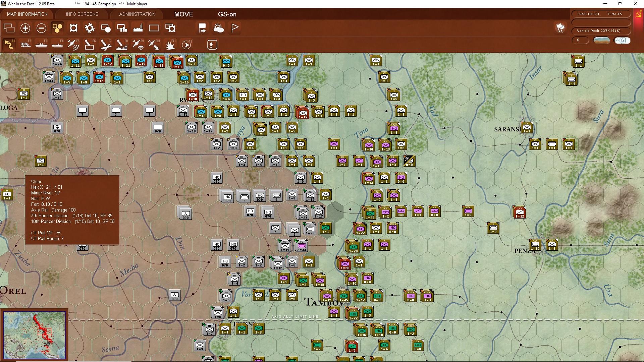The width and height of the screenshot is (644, 362).
Task: Select the F1 move mode icon
Action: pos(9,45)
